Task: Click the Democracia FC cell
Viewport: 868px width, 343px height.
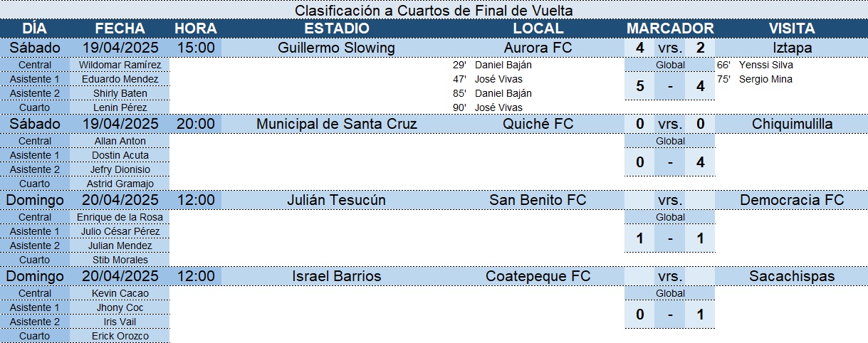Action: (792, 200)
